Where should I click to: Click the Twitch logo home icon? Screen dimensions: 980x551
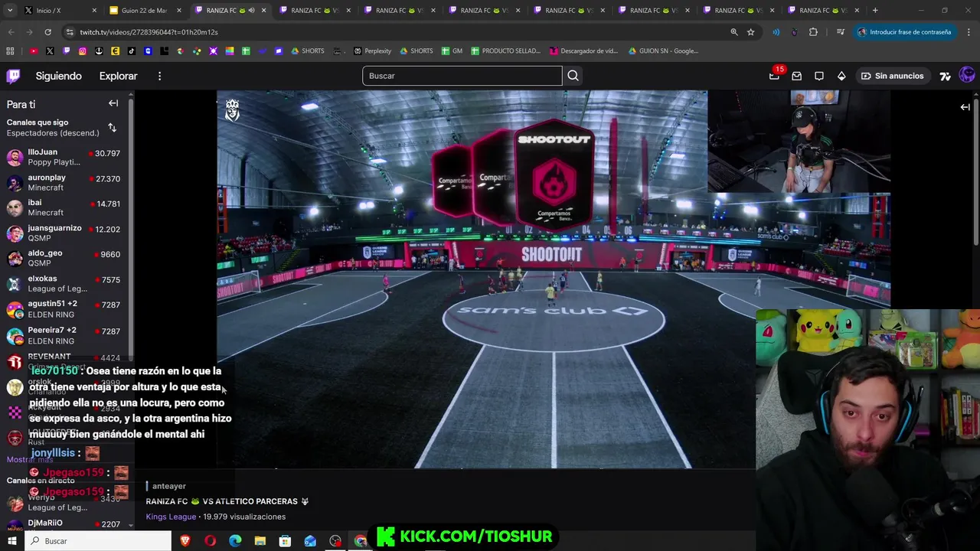click(13, 76)
